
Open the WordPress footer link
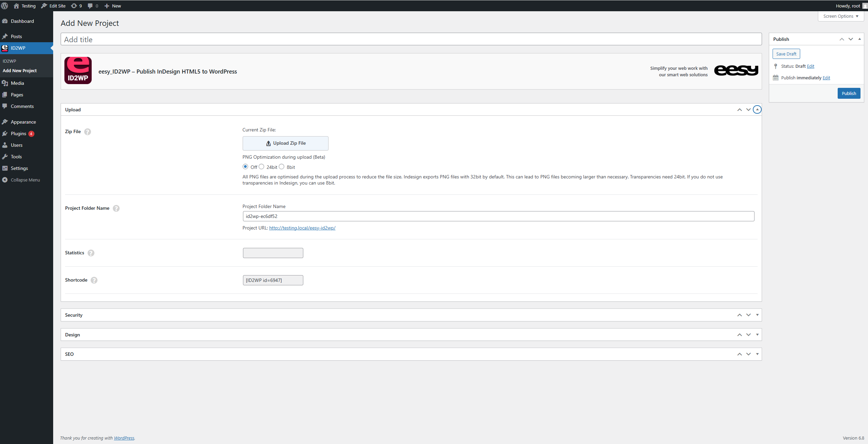pyautogui.click(x=124, y=438)
